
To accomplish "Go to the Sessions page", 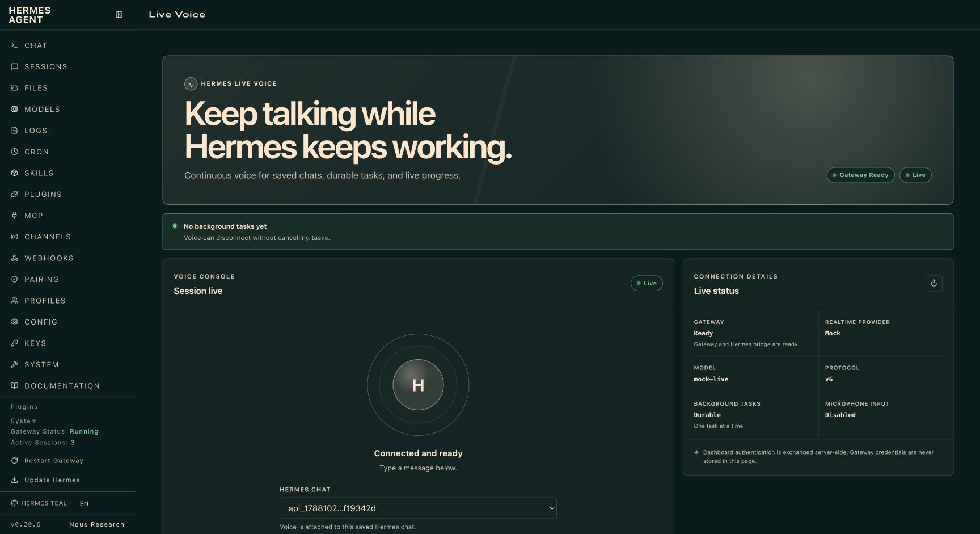I will (x=67, y=66).
